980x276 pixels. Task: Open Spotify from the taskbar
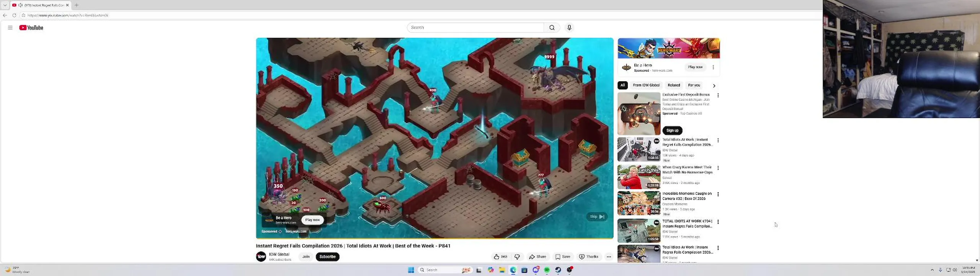(547, 270)
